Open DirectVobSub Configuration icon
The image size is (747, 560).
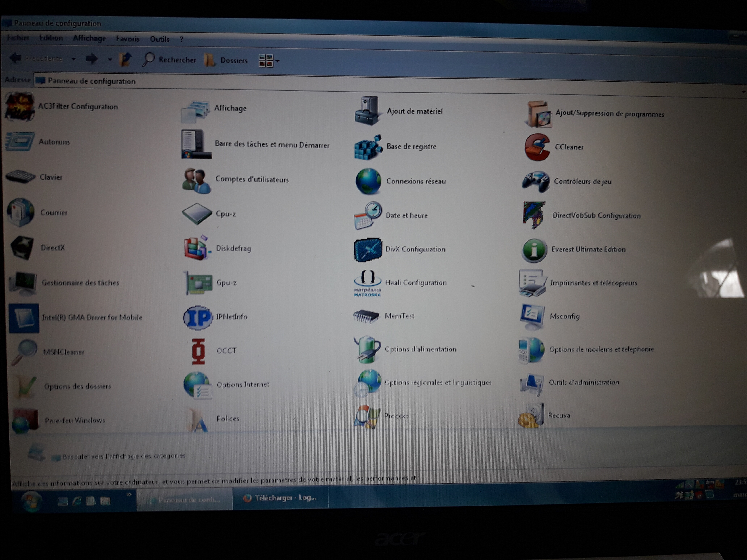[x=534, y=215]
